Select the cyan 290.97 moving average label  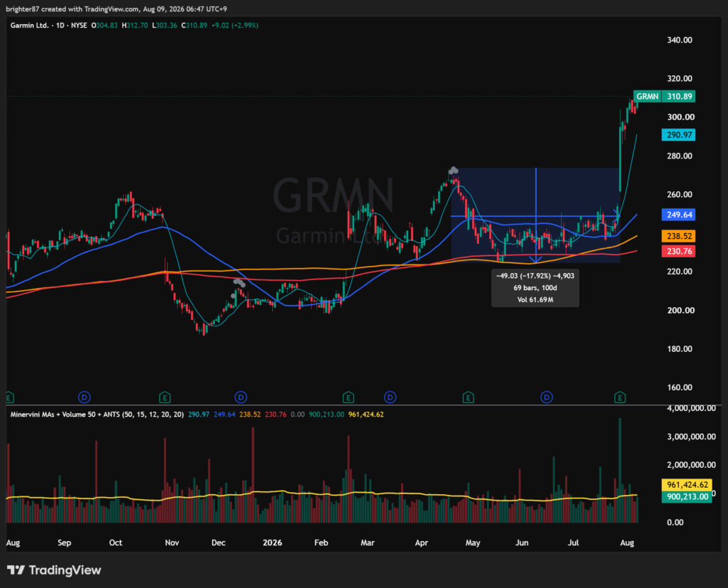tap(678, 135)
